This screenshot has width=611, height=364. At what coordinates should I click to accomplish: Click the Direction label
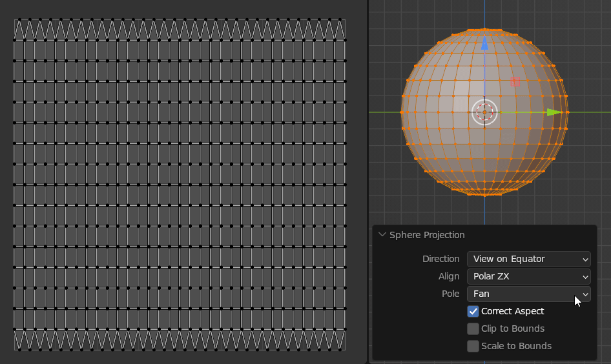click(x=440, y=259)
